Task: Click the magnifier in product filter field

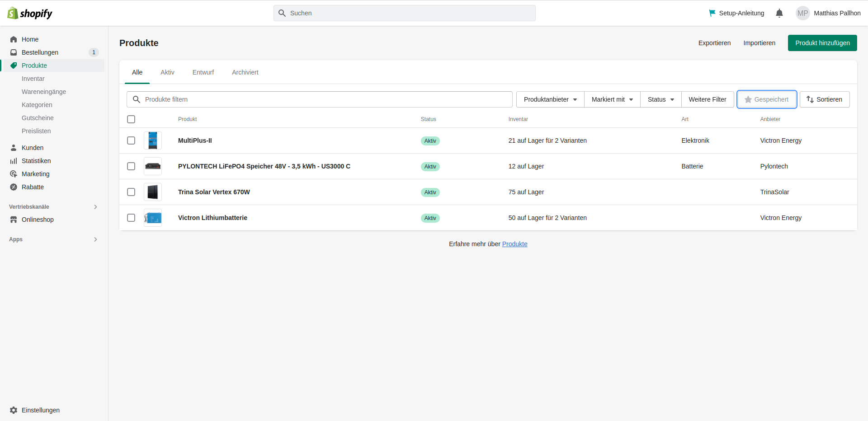Action: pyautogui.click(x=137, y=99)
